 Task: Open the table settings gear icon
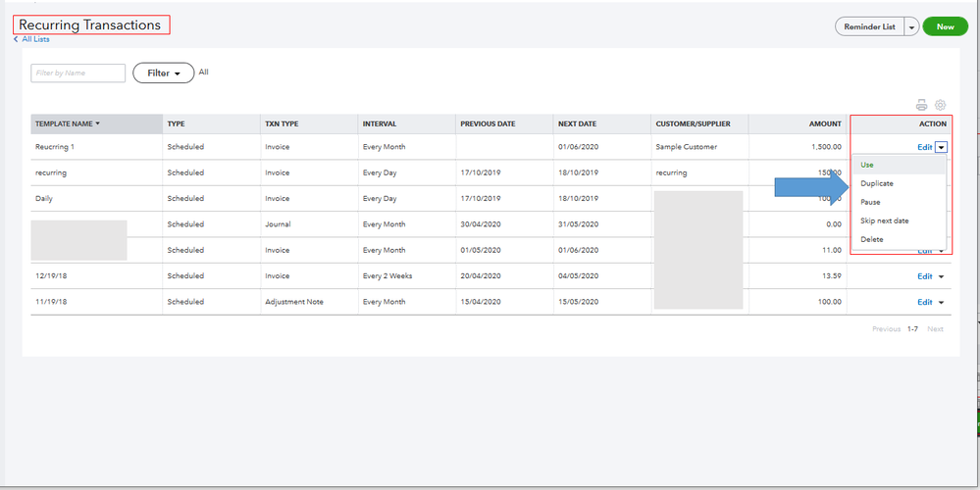(940, 105)
